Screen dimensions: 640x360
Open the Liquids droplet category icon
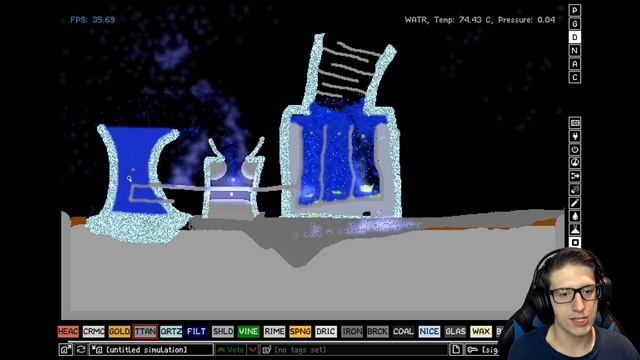pyautogui.click(x=575, y=216)
